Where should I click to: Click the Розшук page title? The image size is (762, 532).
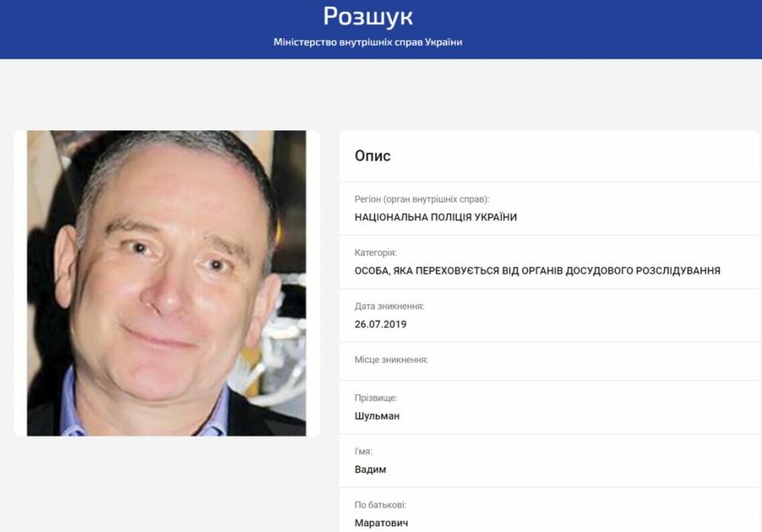coord(368,17)
